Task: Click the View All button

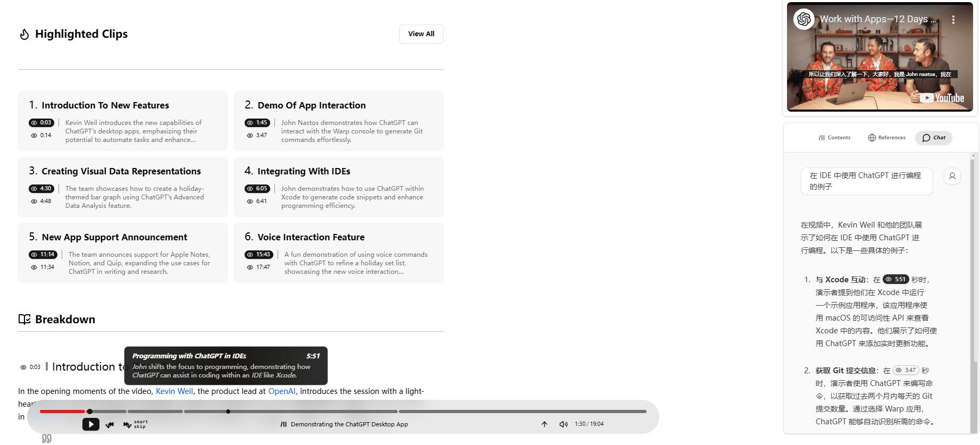Action: [421, 34]
